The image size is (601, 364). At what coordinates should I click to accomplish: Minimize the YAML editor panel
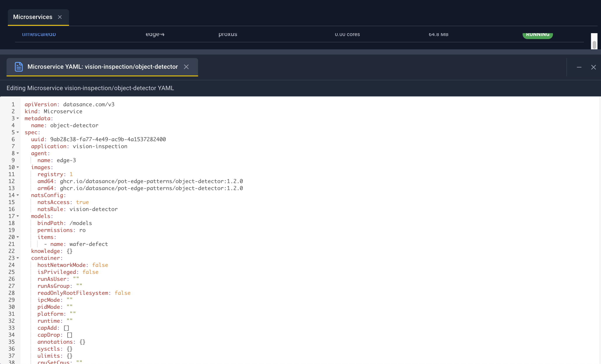pos(579,67)
